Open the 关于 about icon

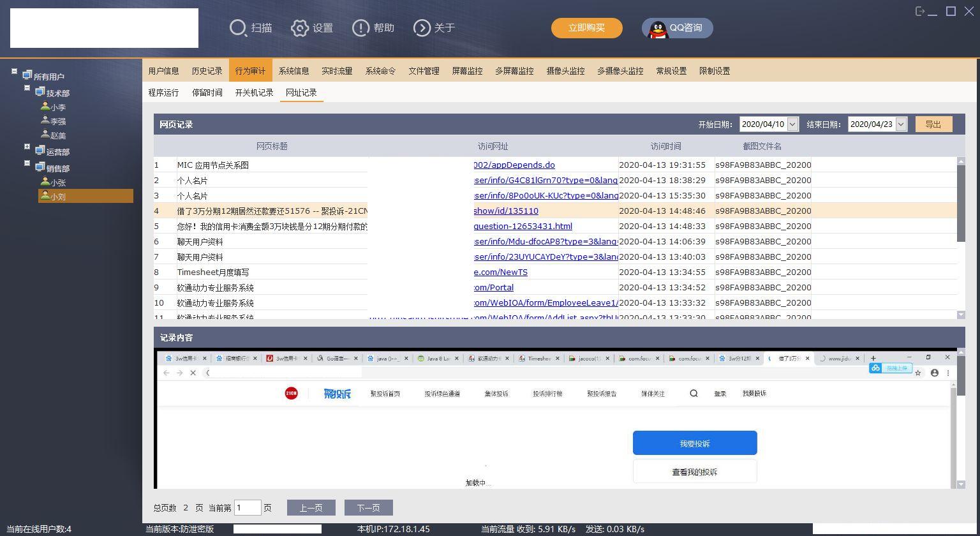coord(422,28)
